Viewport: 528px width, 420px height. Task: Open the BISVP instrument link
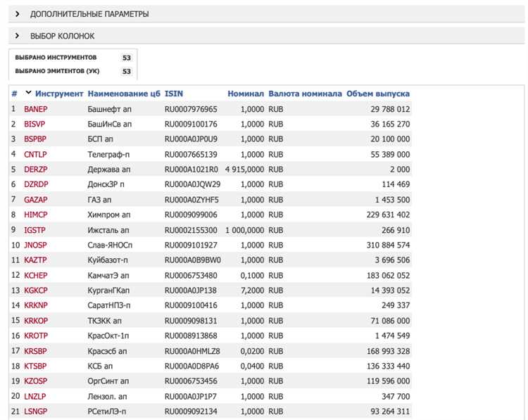[34, 124]
